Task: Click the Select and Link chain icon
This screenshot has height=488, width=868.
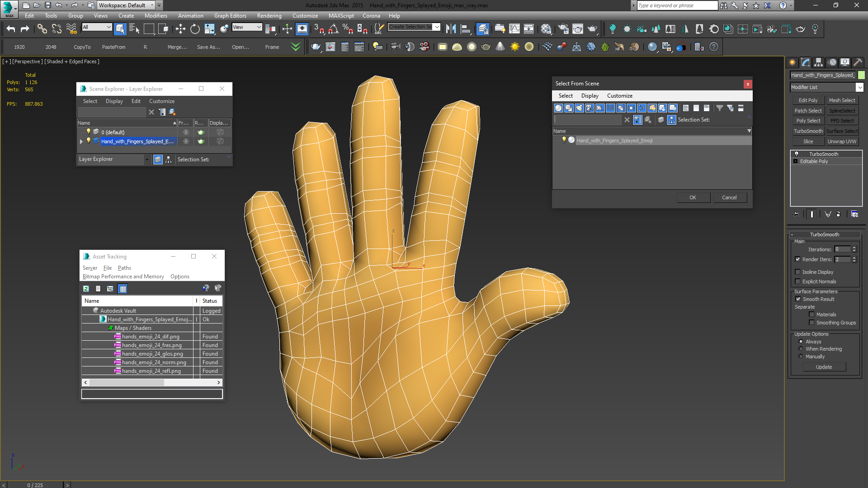Action: click(42, 29)
